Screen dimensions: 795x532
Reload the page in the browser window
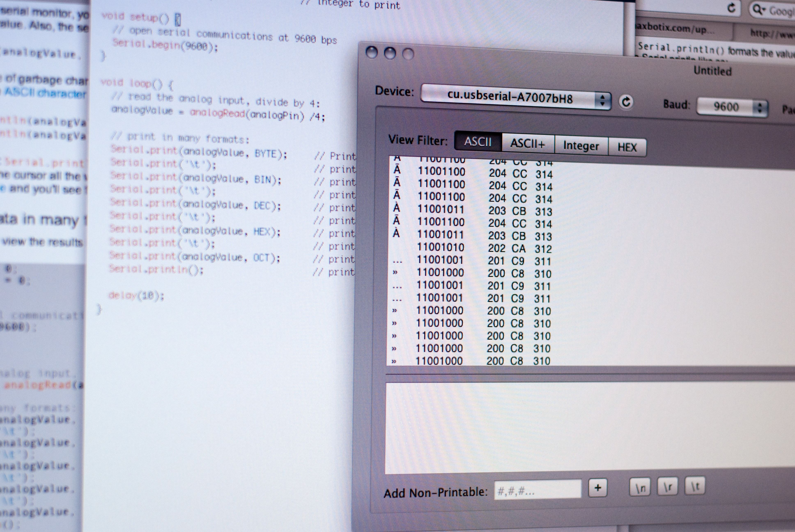coord(731,7)
